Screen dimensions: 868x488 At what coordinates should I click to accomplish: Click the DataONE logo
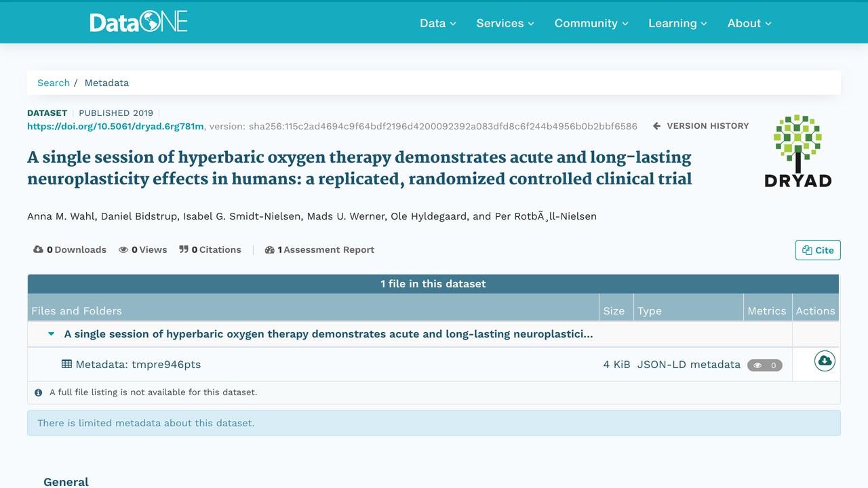[138, 22]
